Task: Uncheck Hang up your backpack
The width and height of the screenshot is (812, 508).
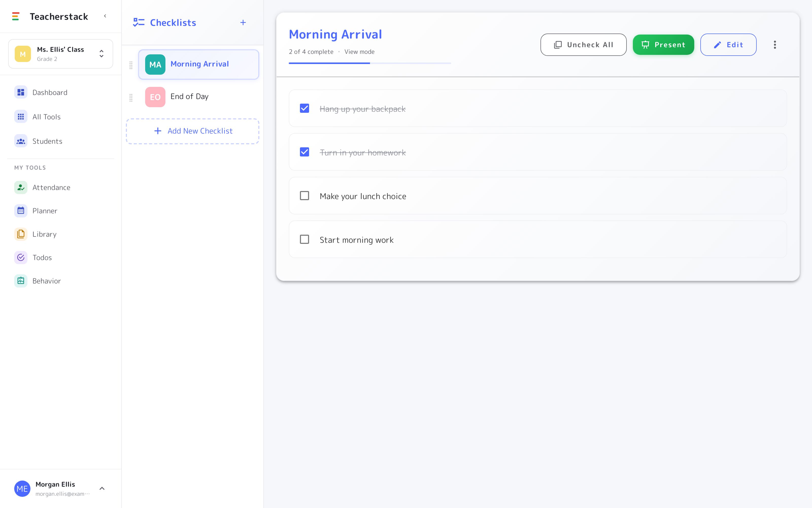Action: coord(304,108)
